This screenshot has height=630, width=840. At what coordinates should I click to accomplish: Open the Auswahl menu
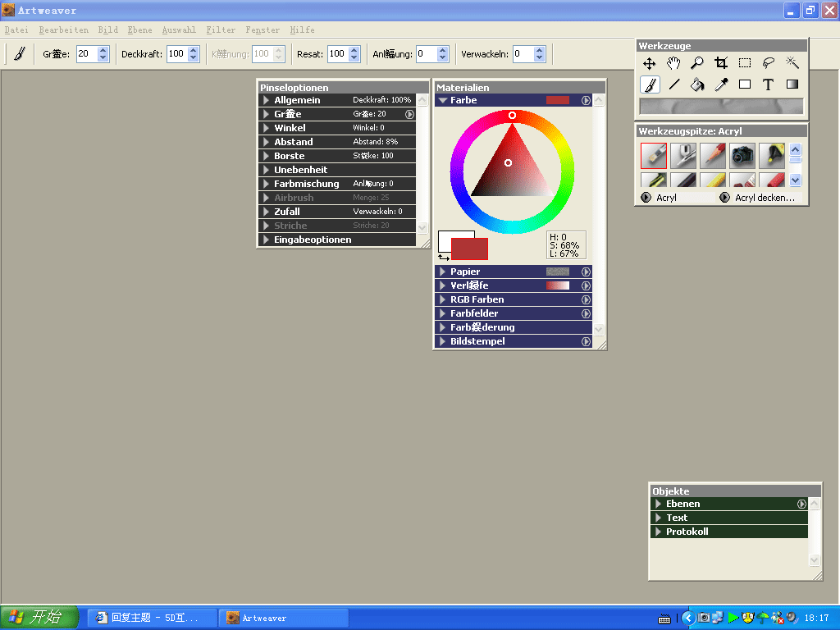179,30
